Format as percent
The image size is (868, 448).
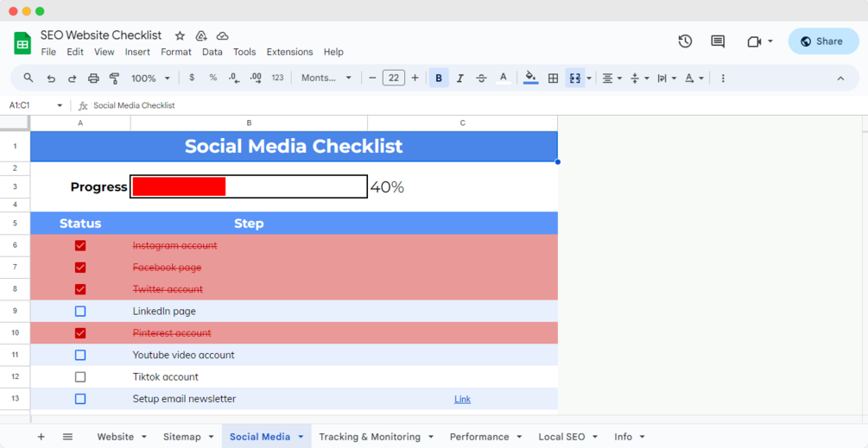pyautogui.click(x=213, y=78)
